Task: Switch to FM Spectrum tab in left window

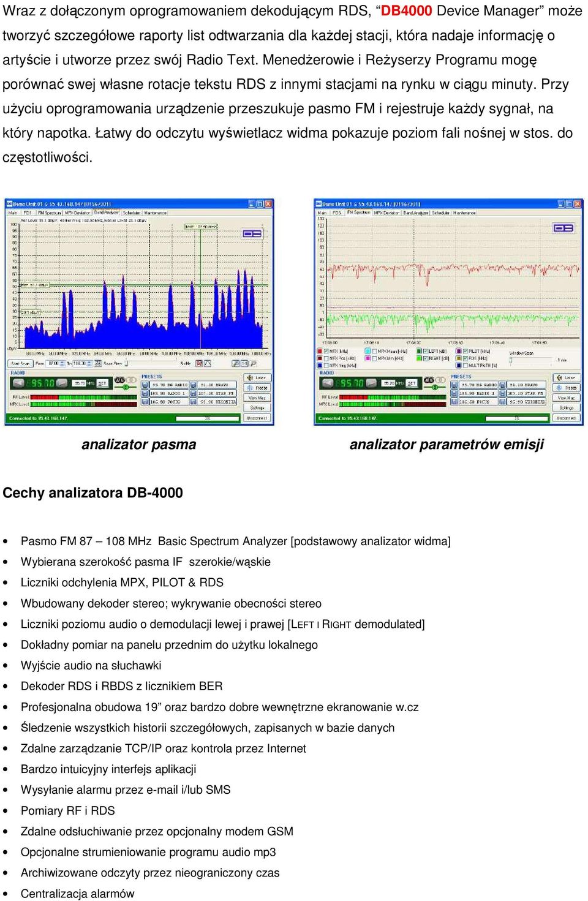Action: tap(50, 213)
